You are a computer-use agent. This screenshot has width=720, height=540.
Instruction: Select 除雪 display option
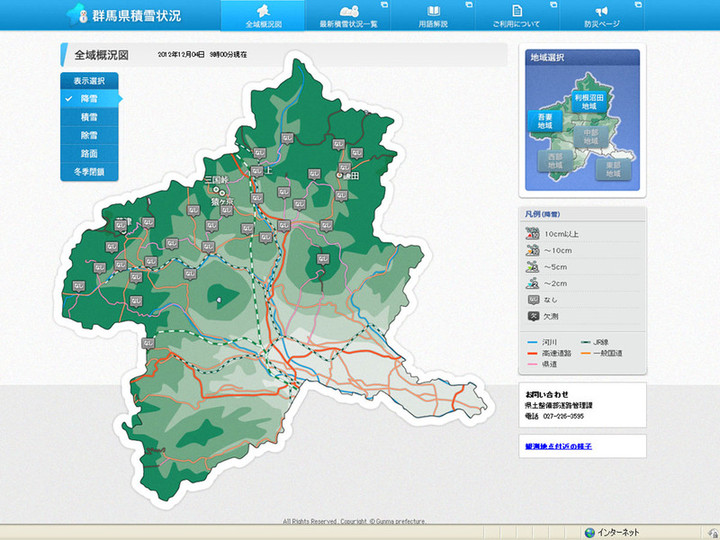tap(90, 135)
